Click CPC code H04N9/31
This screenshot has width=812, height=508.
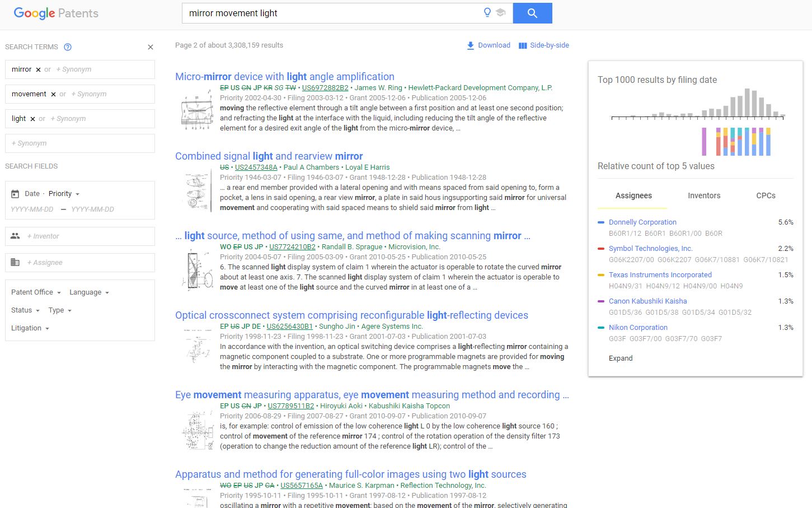point(625,286)
